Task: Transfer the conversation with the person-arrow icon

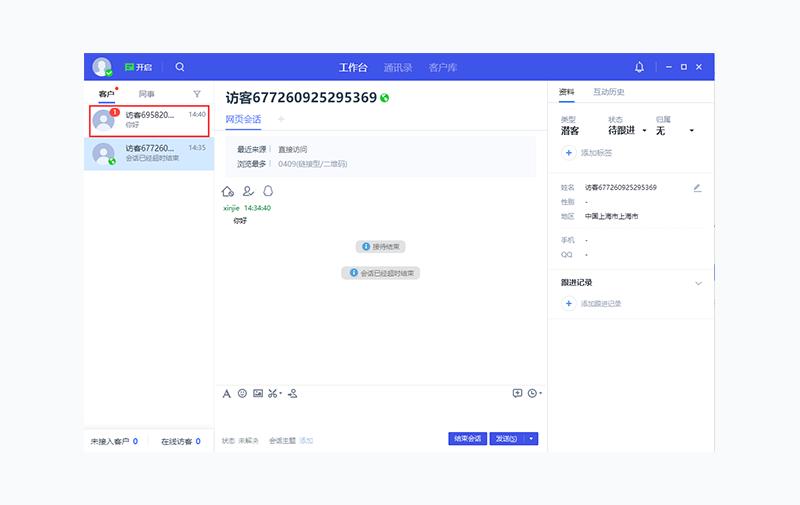Action: [292, 393]
